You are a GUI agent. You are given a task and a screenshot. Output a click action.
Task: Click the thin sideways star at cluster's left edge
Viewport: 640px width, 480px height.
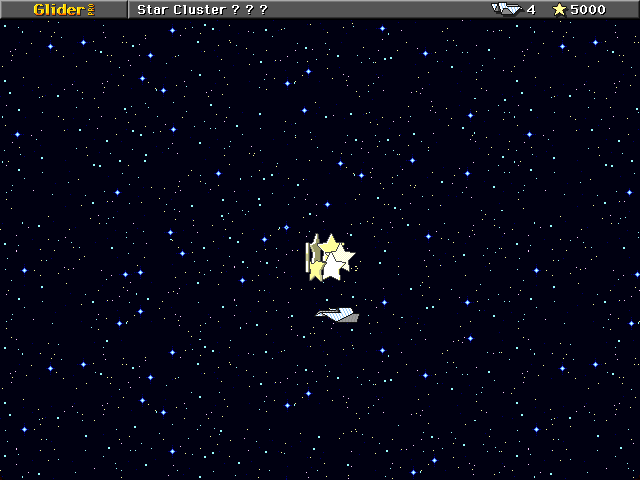307,257
